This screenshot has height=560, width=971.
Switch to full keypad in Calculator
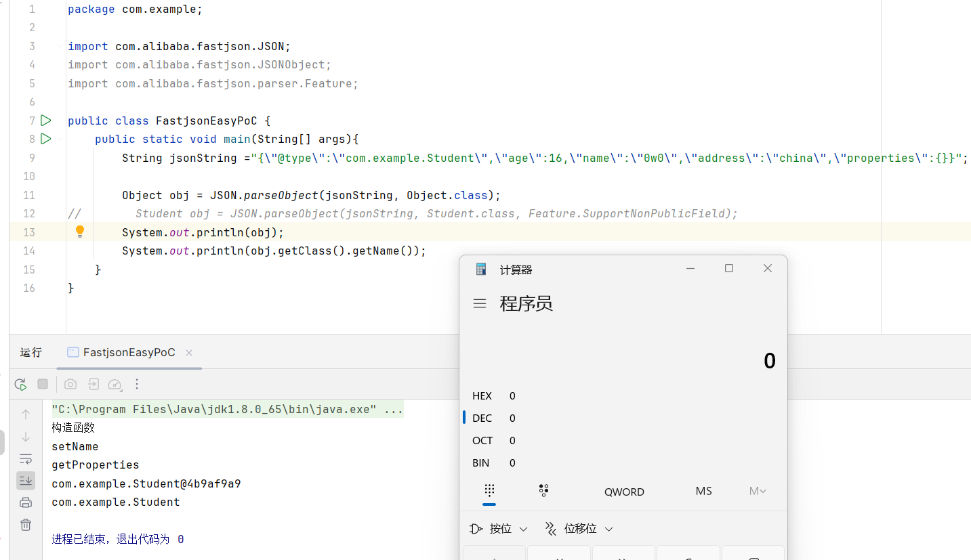[x=489, y=491]
